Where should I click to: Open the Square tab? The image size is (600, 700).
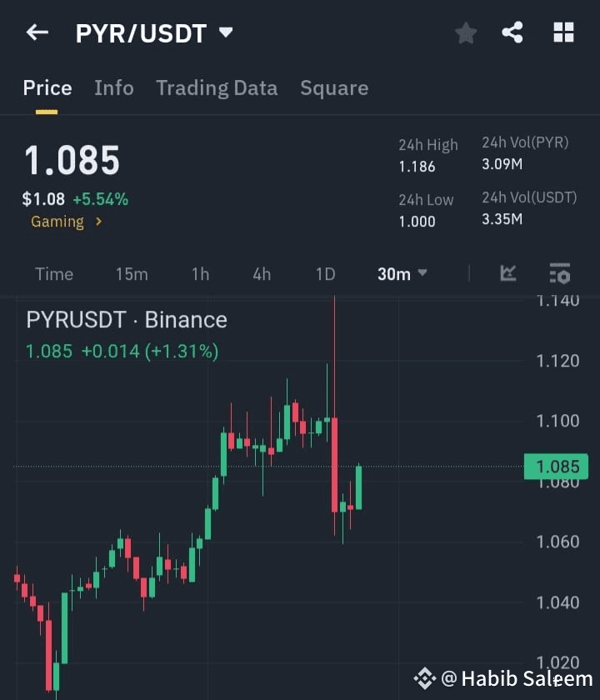click(334, 88)
